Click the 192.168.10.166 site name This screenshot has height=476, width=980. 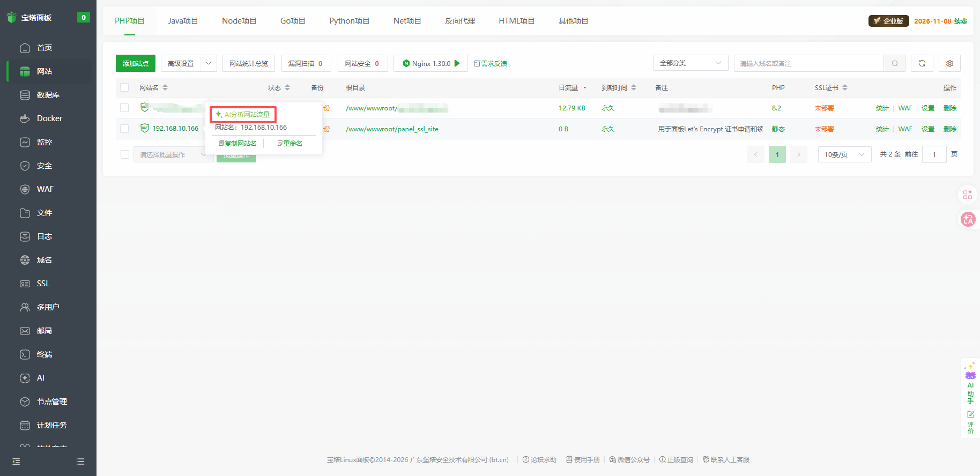(x=175, y=129)
